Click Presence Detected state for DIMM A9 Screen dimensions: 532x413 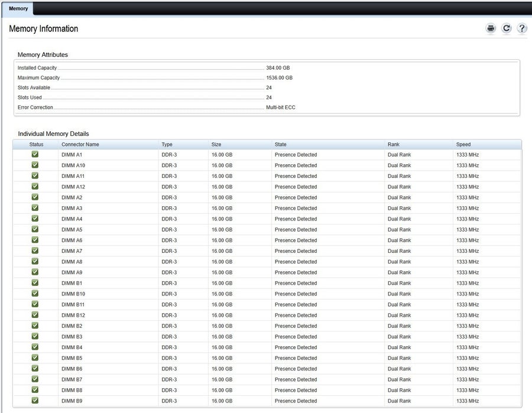tap(296, 272)
